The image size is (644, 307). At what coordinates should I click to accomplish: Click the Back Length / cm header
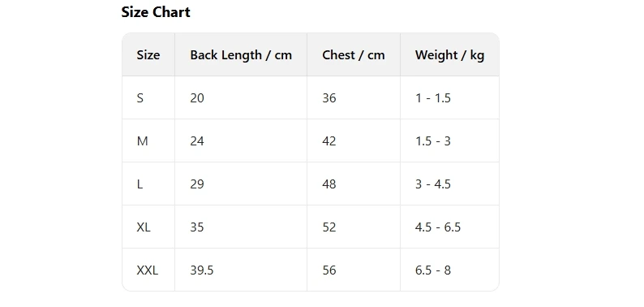[x=241, y=54]
